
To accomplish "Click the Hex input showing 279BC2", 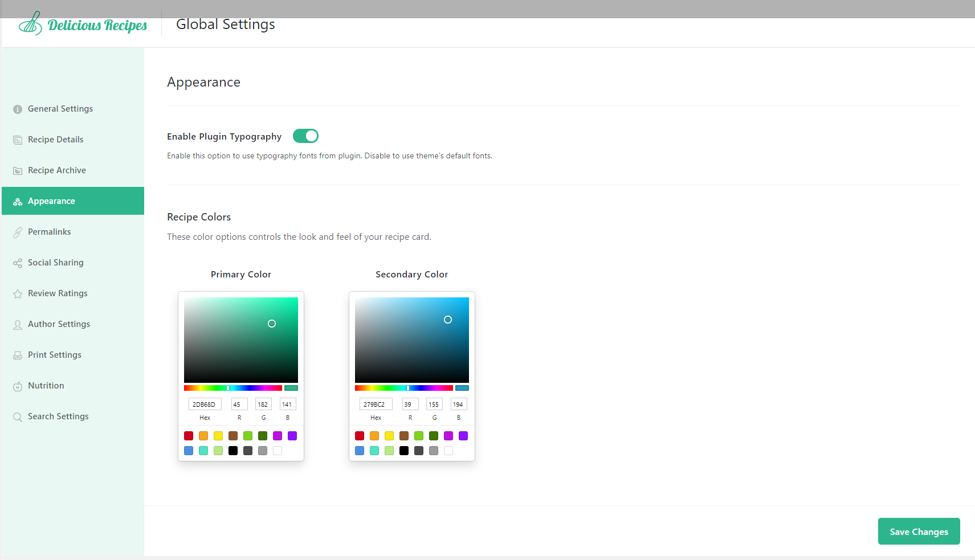I will [x=376, y=404].
